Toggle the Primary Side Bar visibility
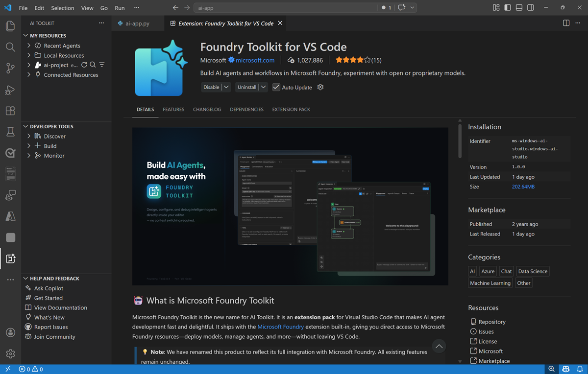Screen dimensions: 588x374 click(x=508, y=7)
